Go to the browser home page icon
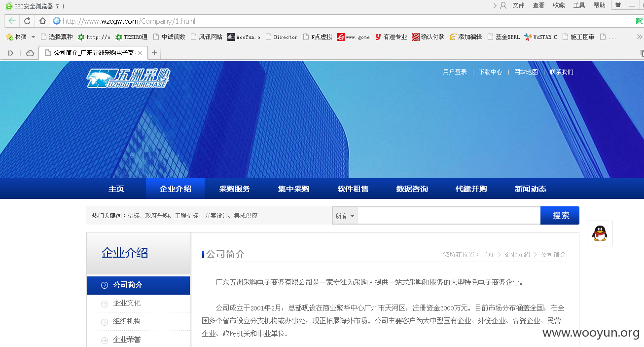Image resolution: width=644 pixels, height=347 pixels. tap(42, 21)
